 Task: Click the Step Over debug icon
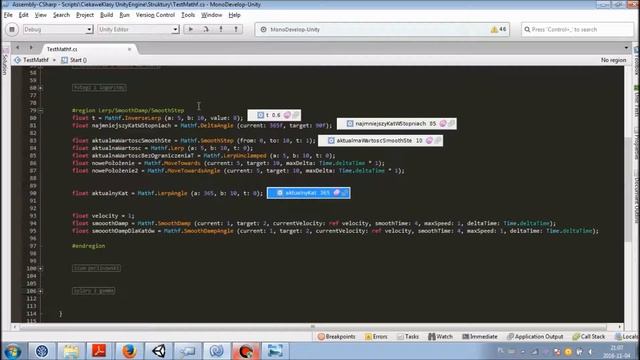pyautogui.click(x=206, y=29)
